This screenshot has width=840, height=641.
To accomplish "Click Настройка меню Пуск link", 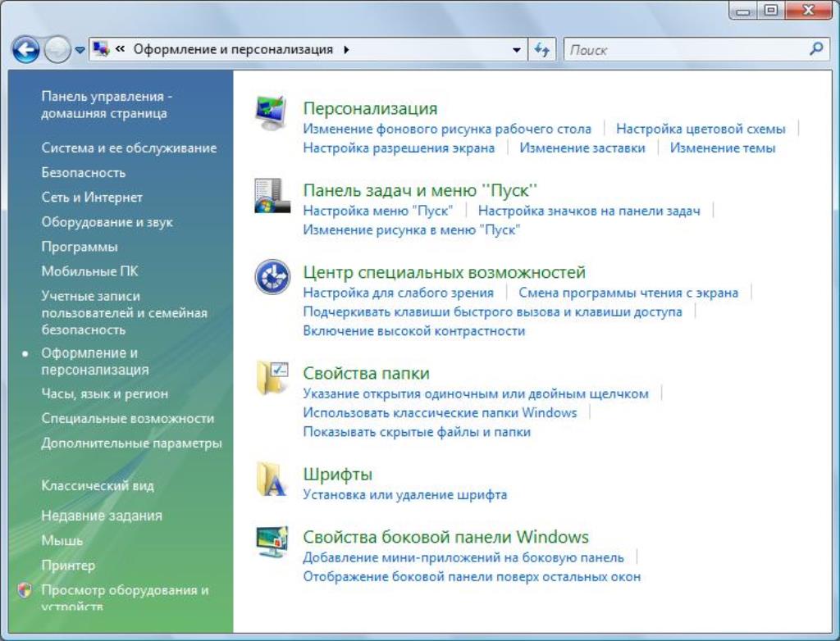I will 377,211.
